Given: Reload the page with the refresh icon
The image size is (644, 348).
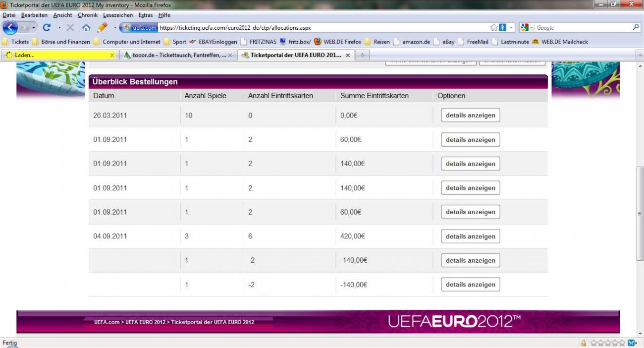Looking at the screenshot, I should pyautogui.click(x=47, y=28).
